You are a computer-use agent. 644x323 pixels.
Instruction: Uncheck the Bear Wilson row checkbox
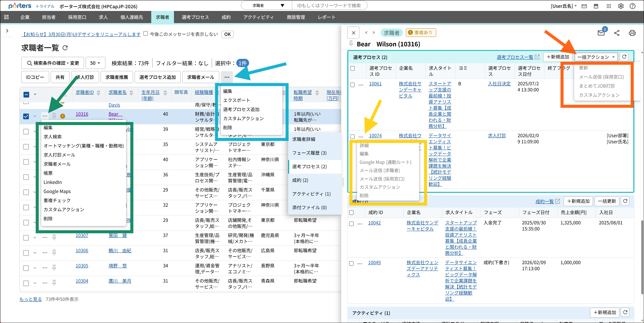(26, 116)
